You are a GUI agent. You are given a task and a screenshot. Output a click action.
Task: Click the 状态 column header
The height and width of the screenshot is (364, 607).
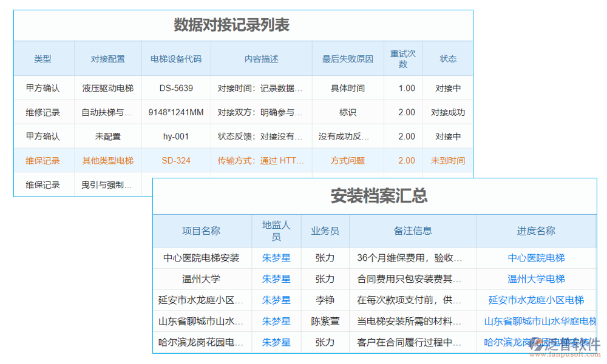pos(447,58)
